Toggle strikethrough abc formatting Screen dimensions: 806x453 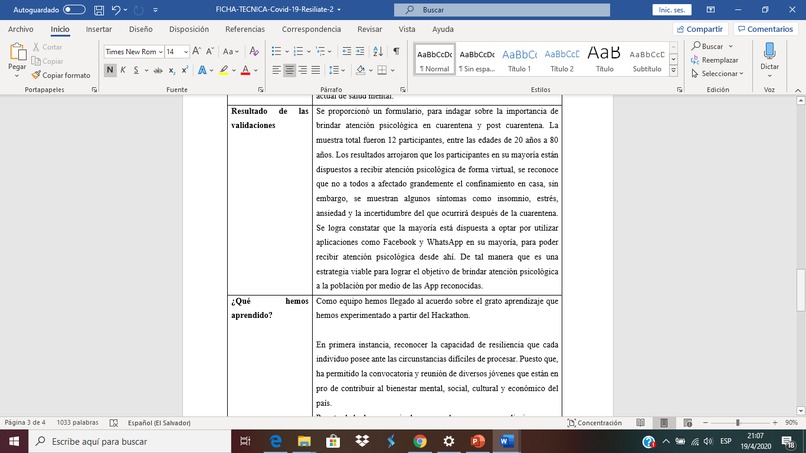pyautogui.click(x=158, y=70)
